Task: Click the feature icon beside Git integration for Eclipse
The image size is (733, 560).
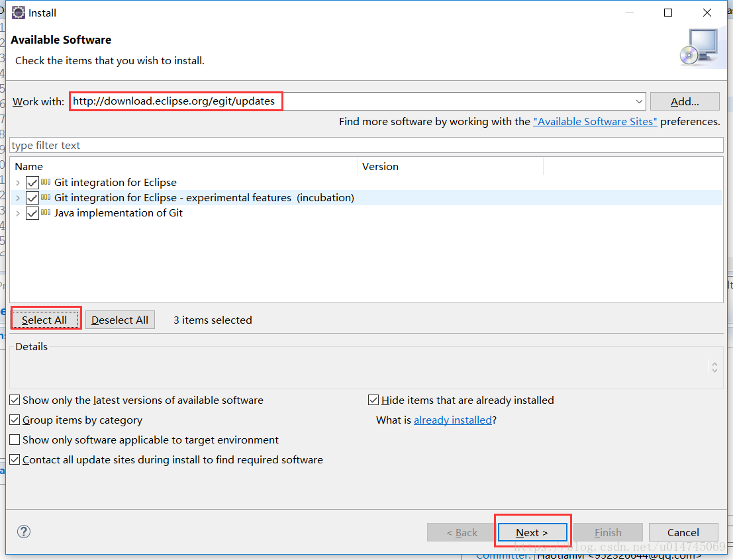Action: tap(46, 182)
